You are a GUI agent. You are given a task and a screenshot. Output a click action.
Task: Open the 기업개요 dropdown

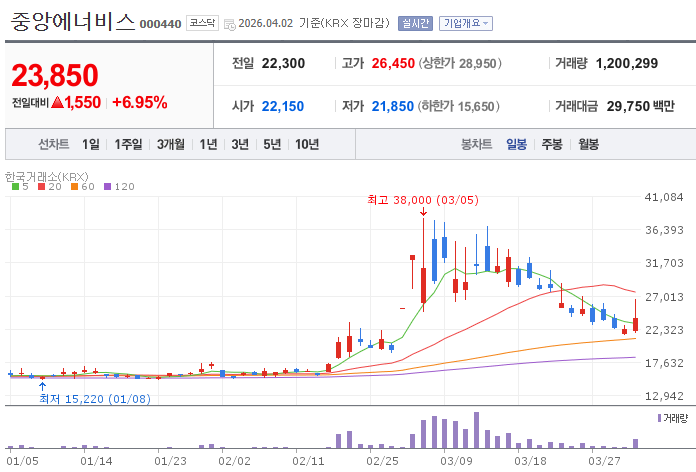click(466, 23)
